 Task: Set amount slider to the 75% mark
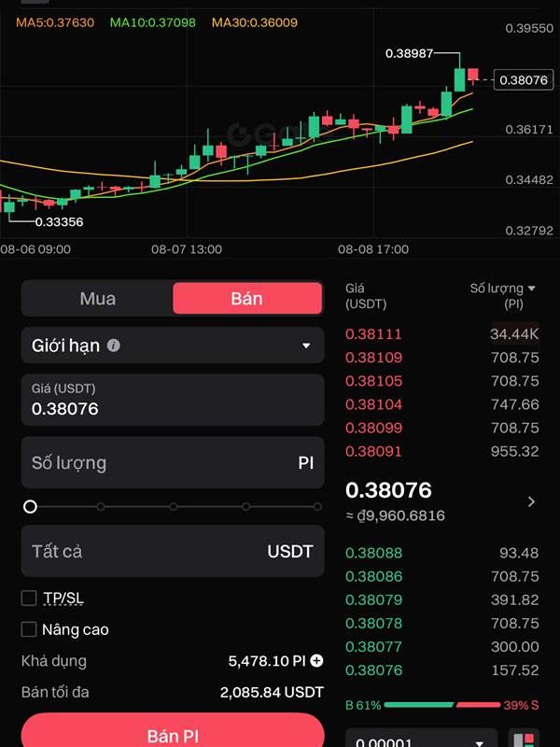click(x=245, y=506)
